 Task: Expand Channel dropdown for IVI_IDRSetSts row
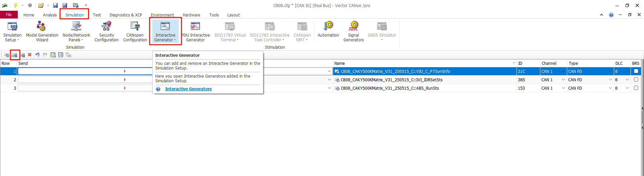tap(563, 80)
